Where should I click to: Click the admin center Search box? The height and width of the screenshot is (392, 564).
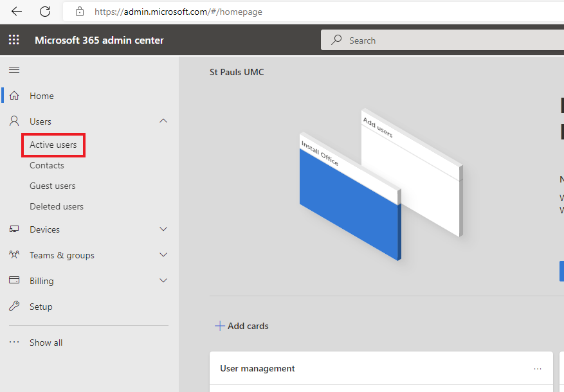pyautogui.click(x=444, y=40)
